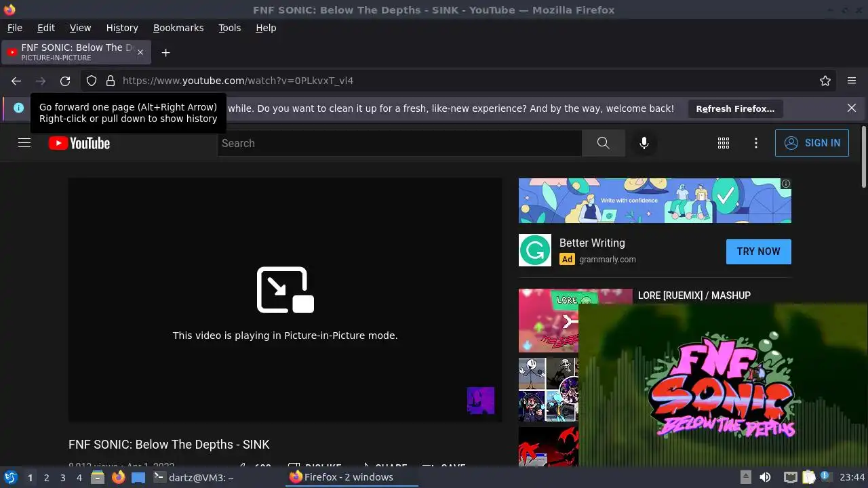
Task: Launch the file manager from taskbar
Action: coord(98,477)
